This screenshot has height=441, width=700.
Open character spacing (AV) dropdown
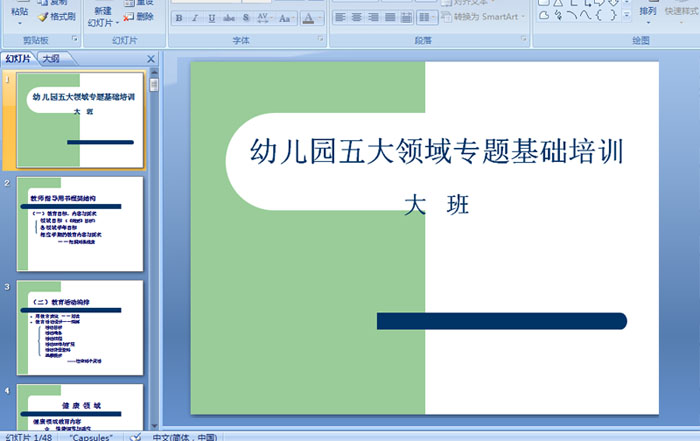[x=264, y=18]
